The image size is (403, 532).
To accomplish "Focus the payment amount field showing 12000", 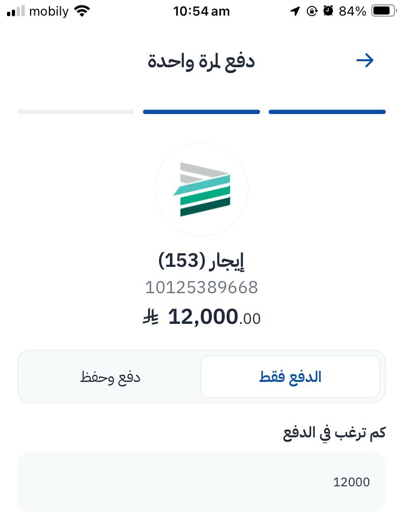I will point(201,481).
